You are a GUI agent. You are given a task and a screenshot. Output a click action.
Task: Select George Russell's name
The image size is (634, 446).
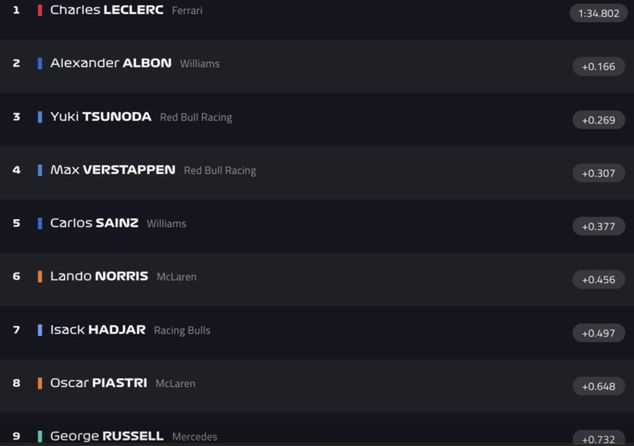(106, 436)
